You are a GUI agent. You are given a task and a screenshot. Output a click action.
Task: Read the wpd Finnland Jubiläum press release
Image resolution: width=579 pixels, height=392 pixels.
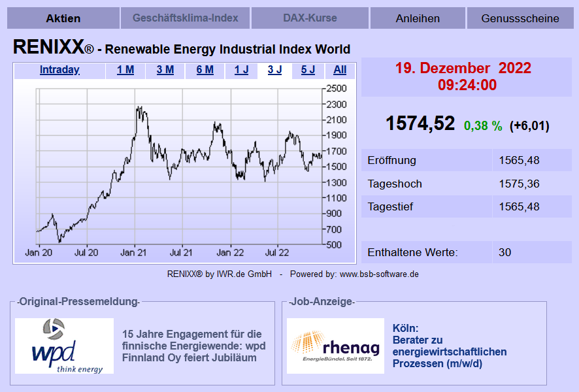point(193,346)
